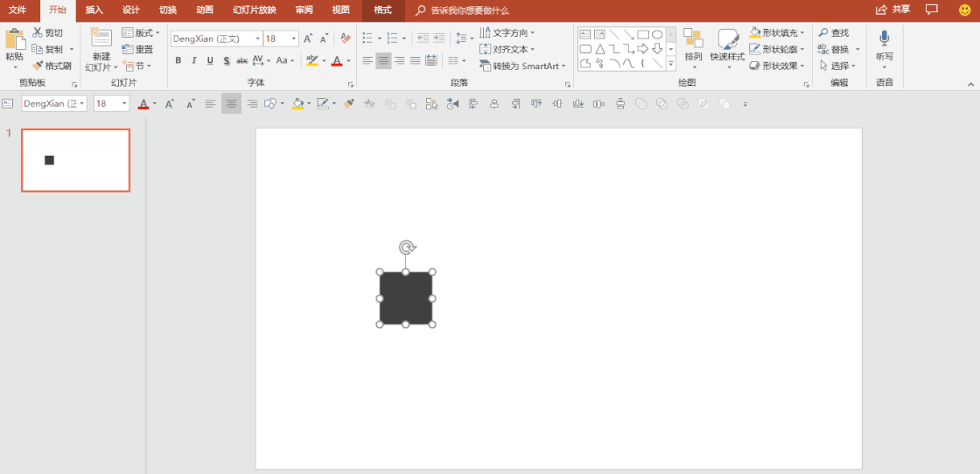The image size is (980, 474).
Task: Open the Design (设计) tab
Action: coord(131,10)
